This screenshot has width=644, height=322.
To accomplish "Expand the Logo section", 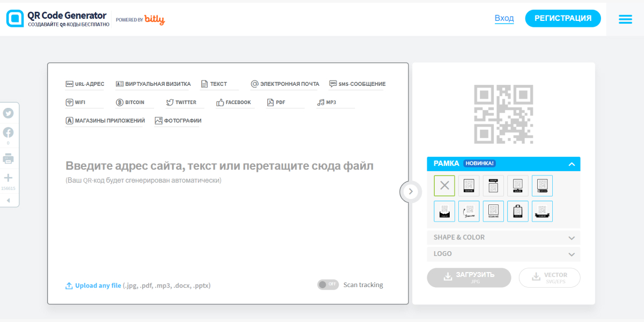I will pyautogui.click(x=503, y=254).
